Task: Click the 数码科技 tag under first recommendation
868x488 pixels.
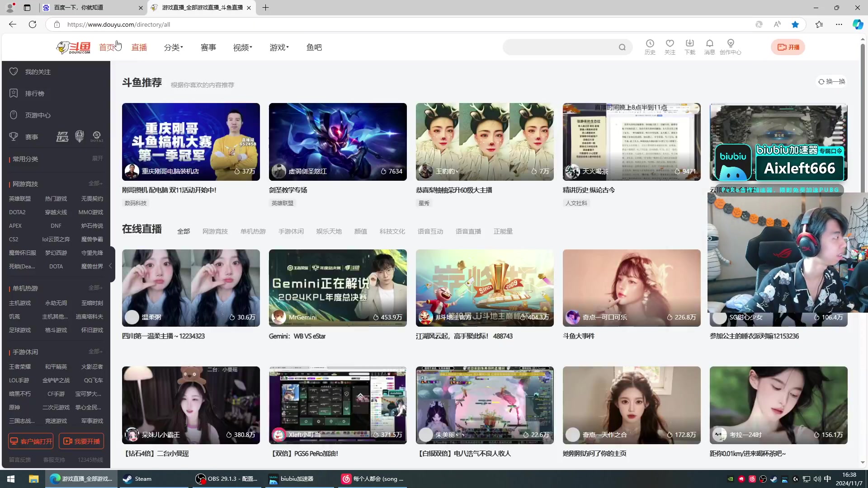Action: pyautogui.click(x=136, y=203)
